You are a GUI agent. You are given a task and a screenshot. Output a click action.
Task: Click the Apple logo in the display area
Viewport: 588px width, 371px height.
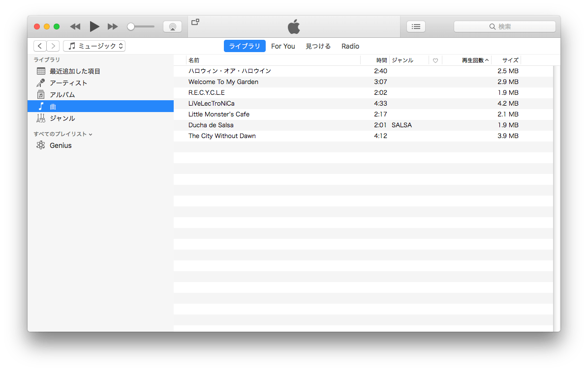(294, 27)
